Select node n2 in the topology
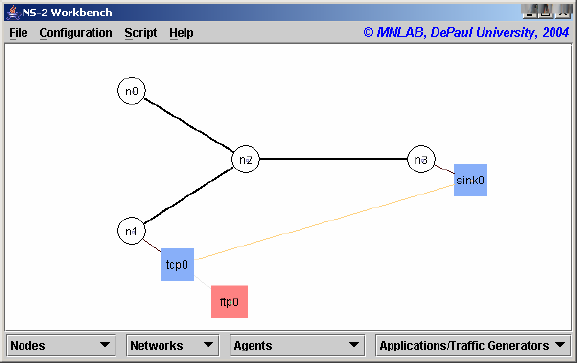This screenshot has height=363, width=577. [245, 159]
